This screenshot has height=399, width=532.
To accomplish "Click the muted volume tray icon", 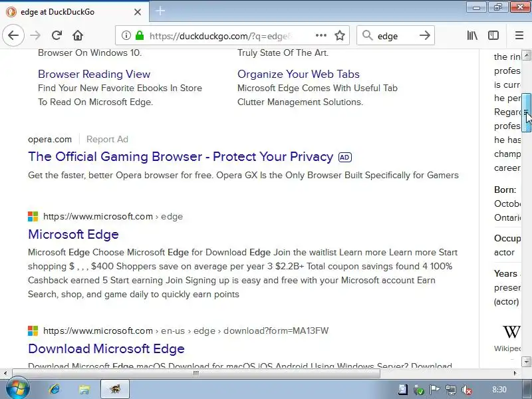I will coord(467,390).
